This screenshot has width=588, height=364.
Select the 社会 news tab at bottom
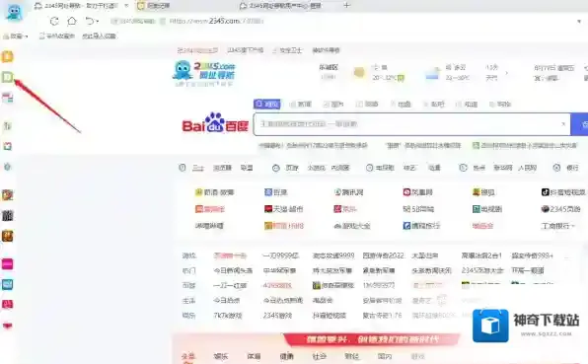(x=319, y=356)
